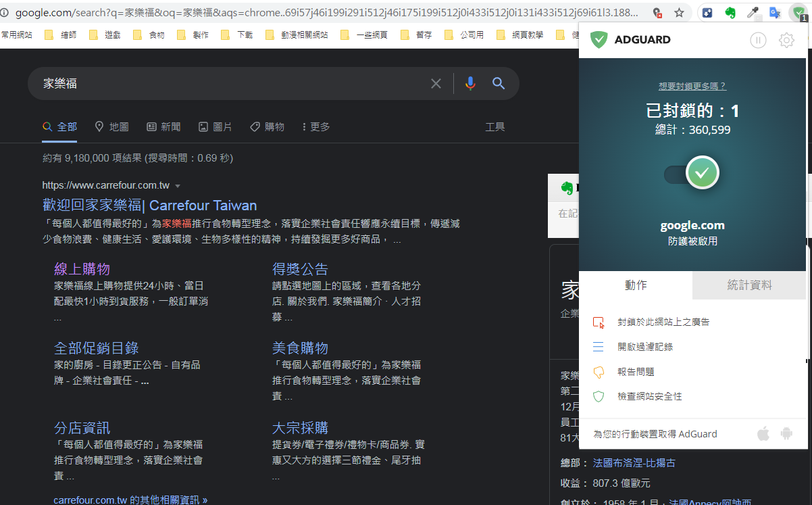The image size is (812, 505).
Task: Open the 動漫相關網站 bookmark folder
Action: (x=297, y=35)
